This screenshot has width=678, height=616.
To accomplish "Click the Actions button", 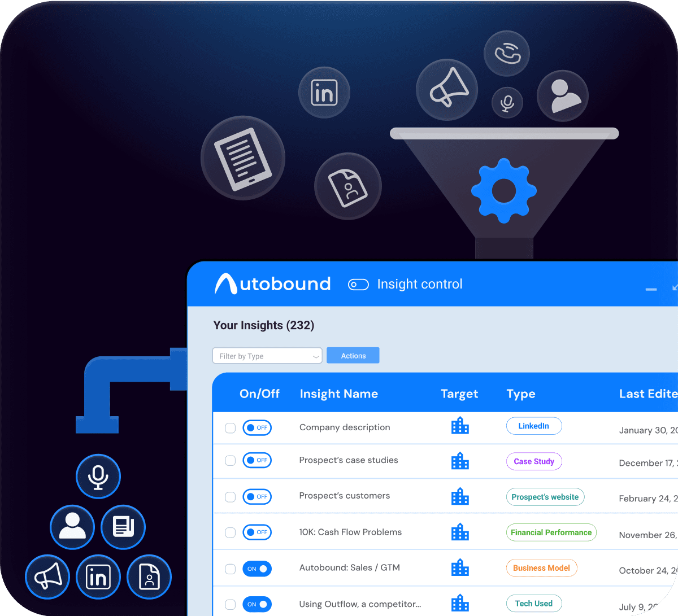I will tap(353, 355).
